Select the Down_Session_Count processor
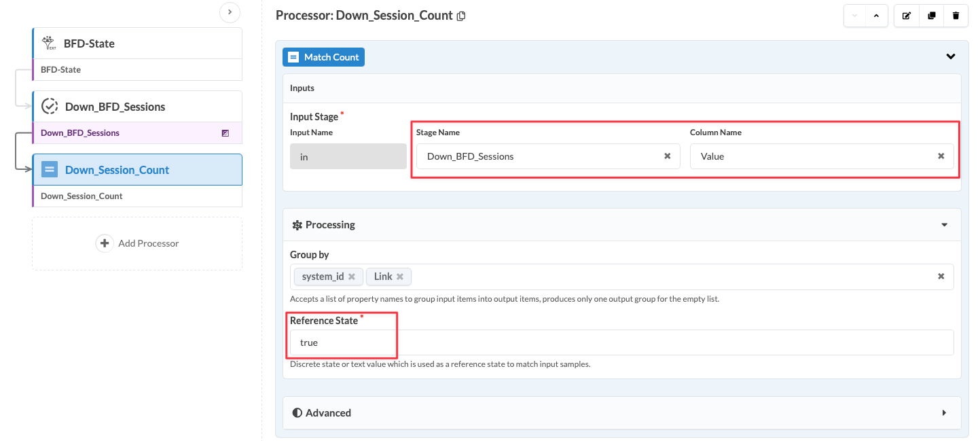Image resolution: width=980 pixels, height=441 pixels. point(137,170)
